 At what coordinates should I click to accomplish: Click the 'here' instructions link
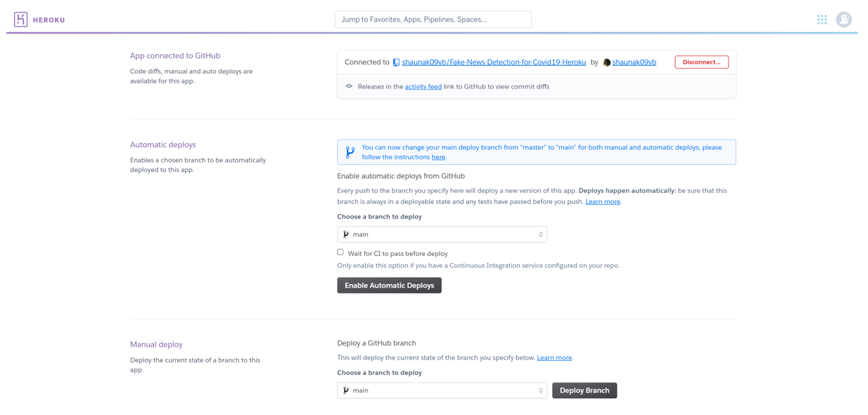438,157
